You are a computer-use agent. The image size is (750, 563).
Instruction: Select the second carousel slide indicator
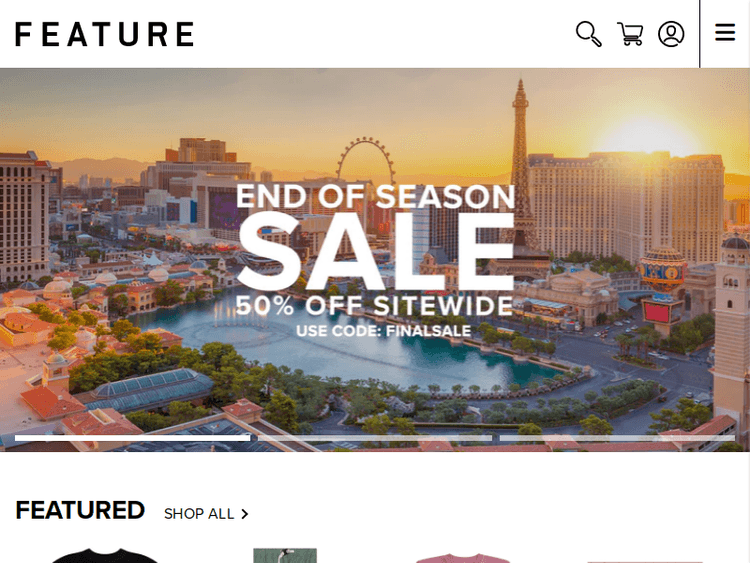pyautogui.click(x=375, y=438)
